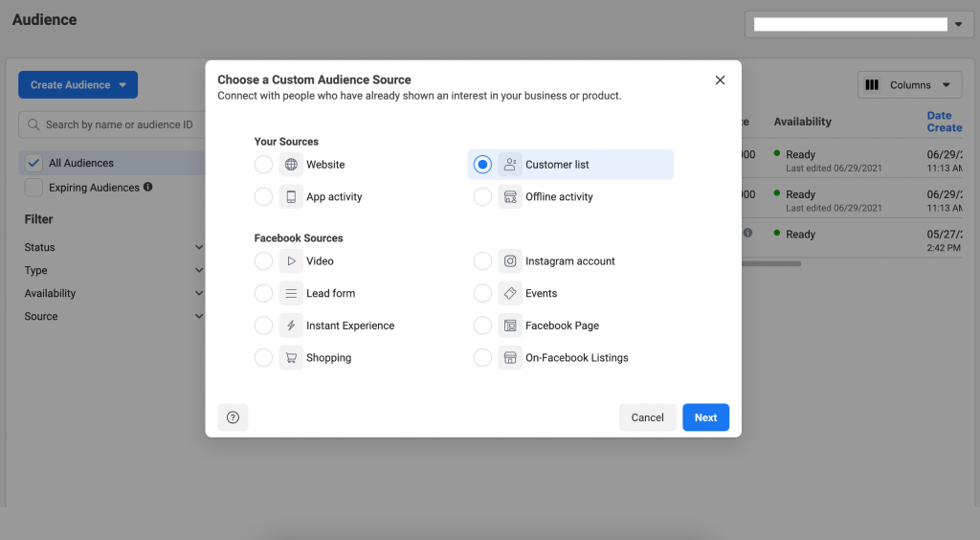Viewport: 980px width, 540px height.
Task: Click the On-Facebook Listings storefront icon
Action: click(x=510, y=357)
